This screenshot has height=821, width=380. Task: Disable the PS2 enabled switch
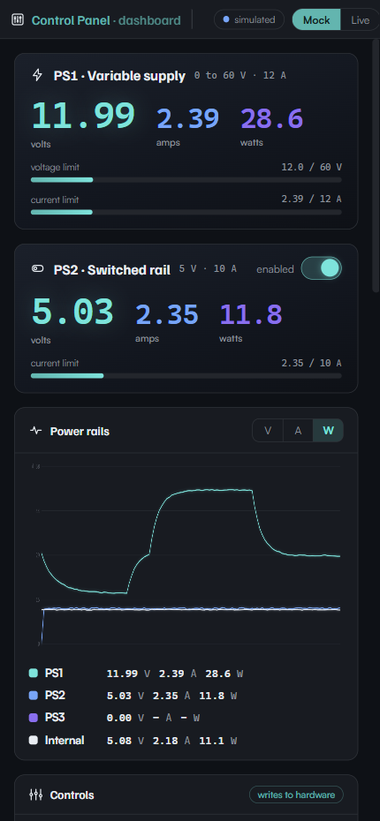(x=321, y=269)
